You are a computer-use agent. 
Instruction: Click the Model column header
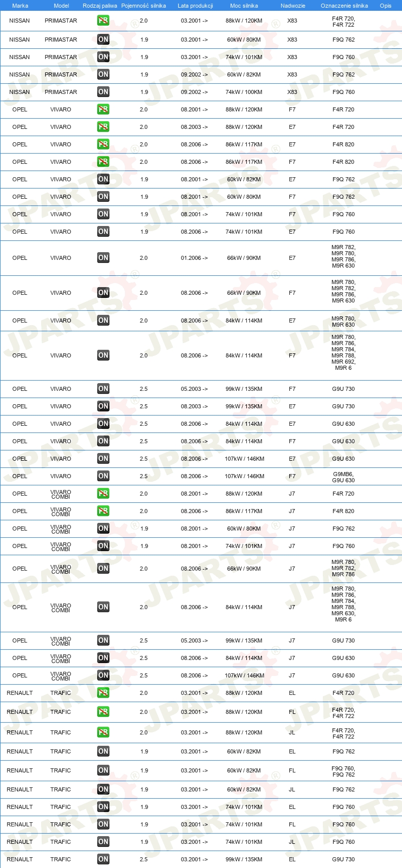[61, 6]
